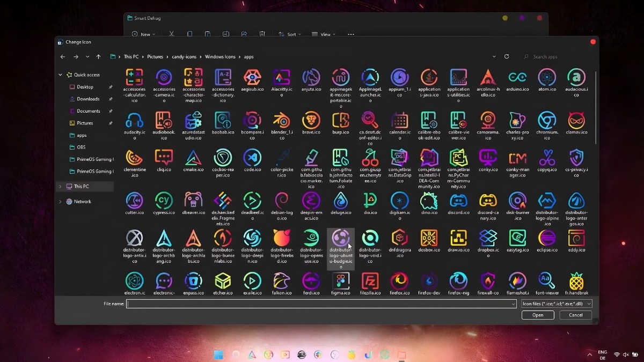Select the arduino.ico icon
This screenshot has width=644, height=362.
tap(517, 80)
